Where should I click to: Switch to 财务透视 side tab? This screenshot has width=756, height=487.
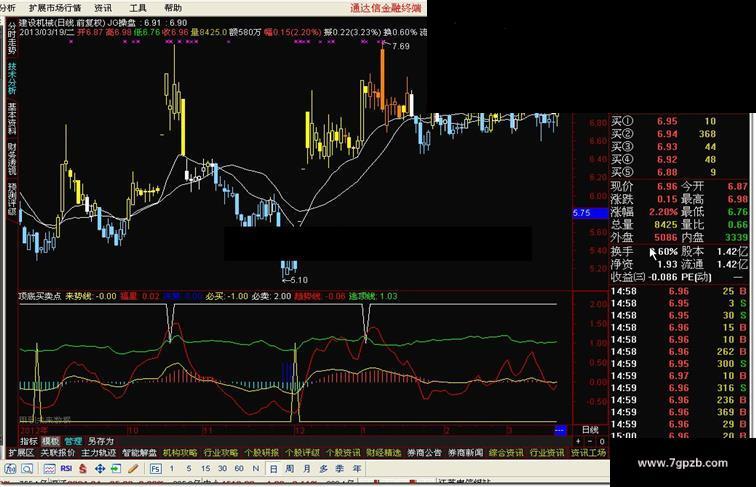click(12, 159)
